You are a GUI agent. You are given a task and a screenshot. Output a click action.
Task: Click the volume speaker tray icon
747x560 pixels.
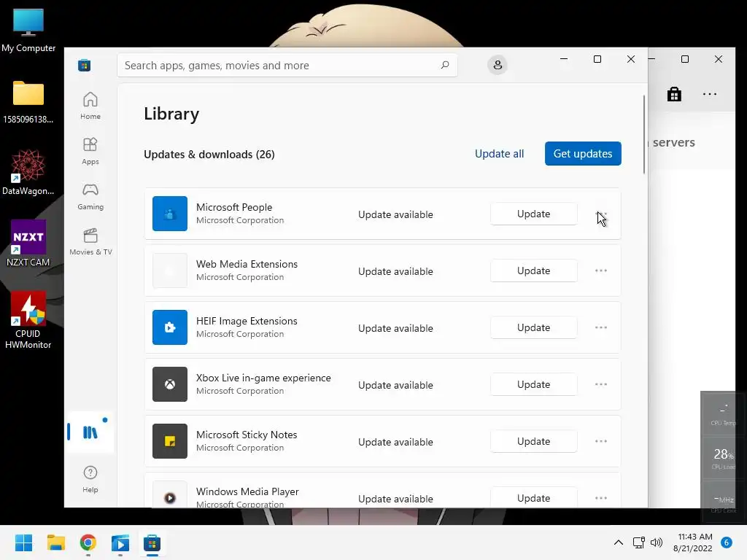tap(657, 542)
